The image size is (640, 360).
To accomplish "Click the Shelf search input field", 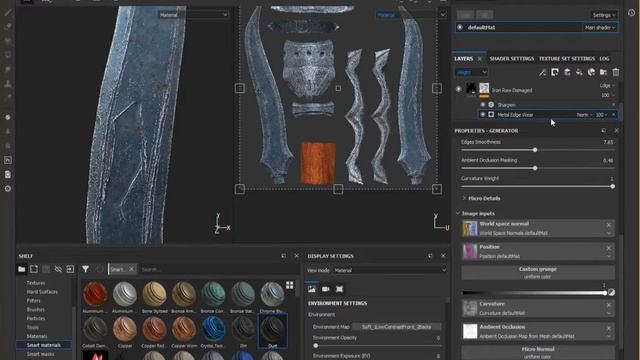I will [x=218, y=269].
